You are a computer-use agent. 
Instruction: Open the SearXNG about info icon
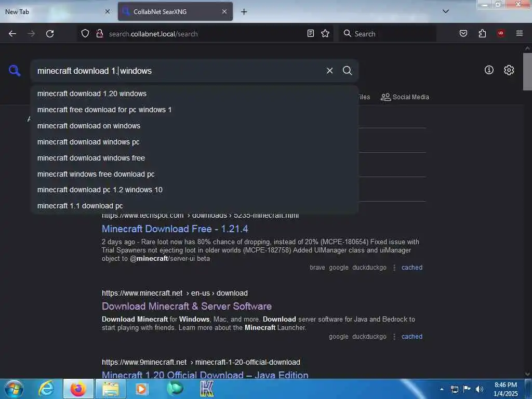(x=489, y=70)
